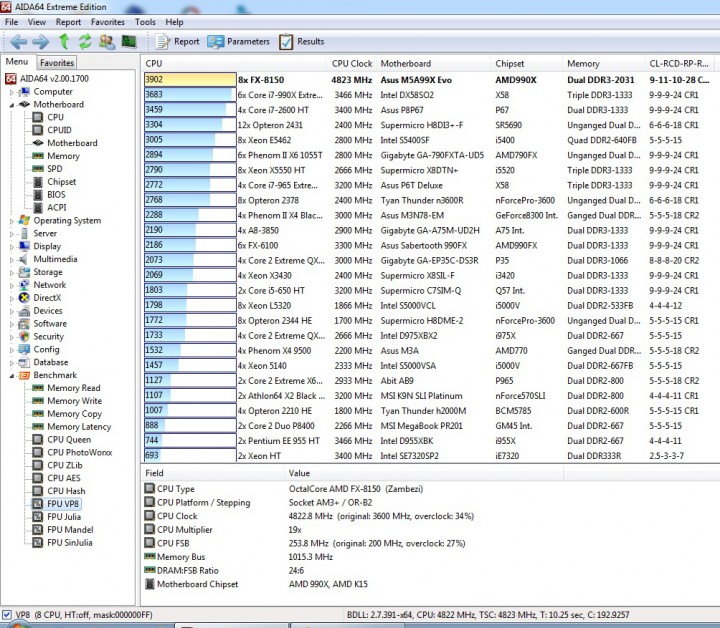Screen dimensions: 720x628
Task: Open the green monitor chart icon in toolbar
Action: tap(129, 42)
